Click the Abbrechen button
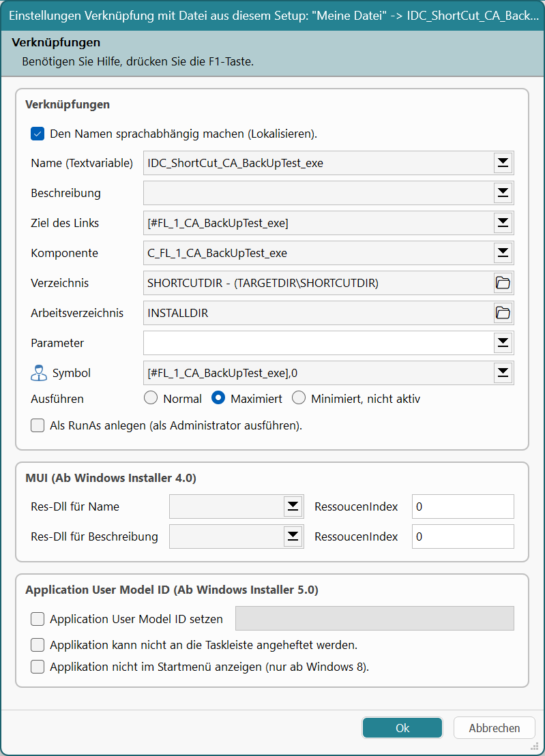545x756 pixels. pos(494,728)
